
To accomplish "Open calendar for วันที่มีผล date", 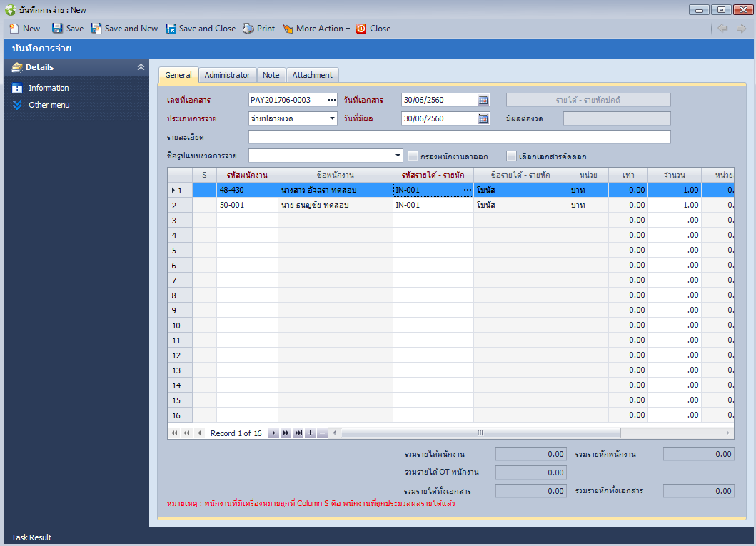I will click(483, 118).
